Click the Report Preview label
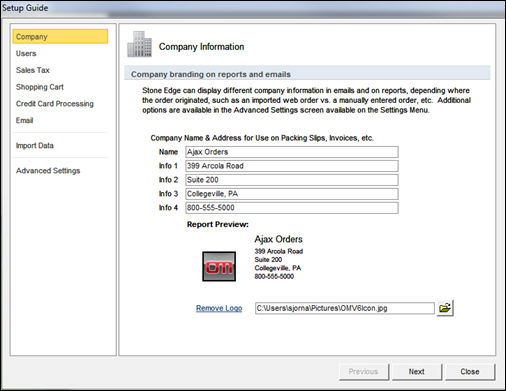506x391 pixels. point(218,224)
